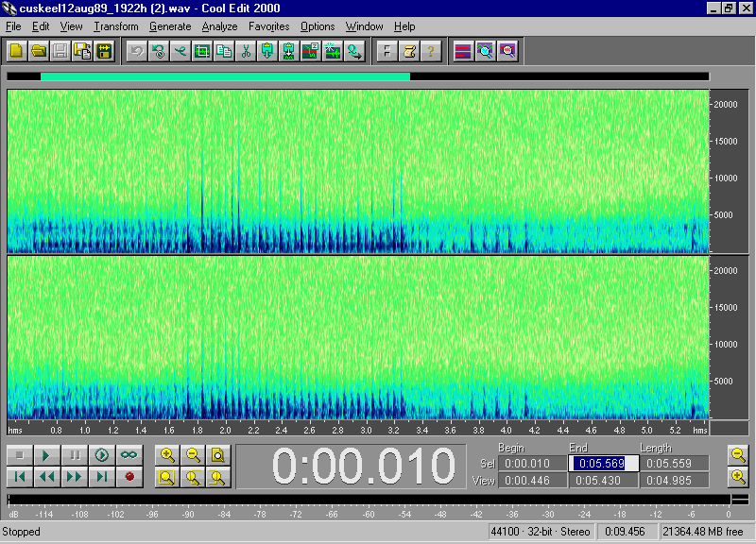Click the selection End time field
756x544 pixels.
pyautogui.click(x=603, y=463)
